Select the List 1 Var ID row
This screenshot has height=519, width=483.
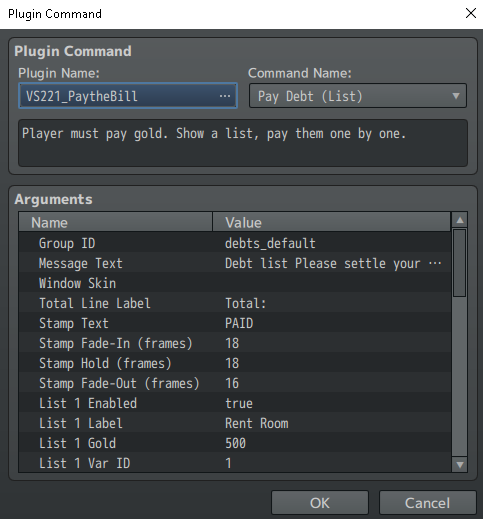coord(235,463)
